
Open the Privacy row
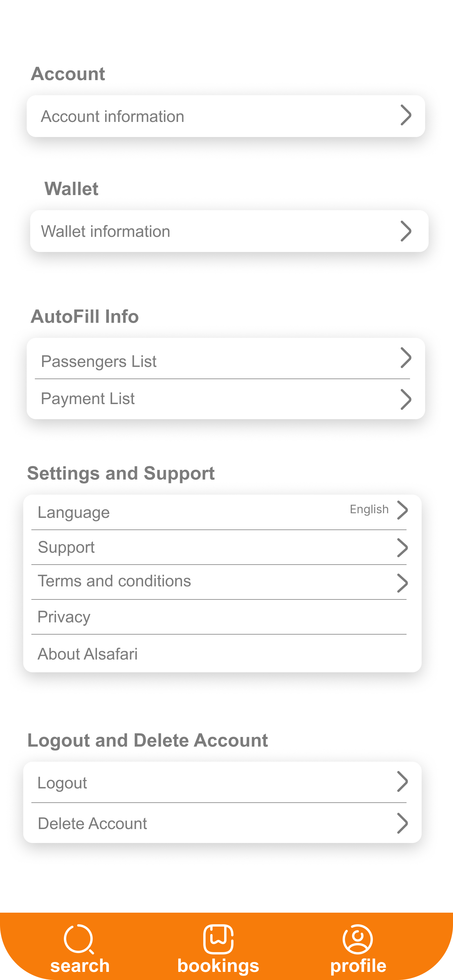[x=64, y=617]
